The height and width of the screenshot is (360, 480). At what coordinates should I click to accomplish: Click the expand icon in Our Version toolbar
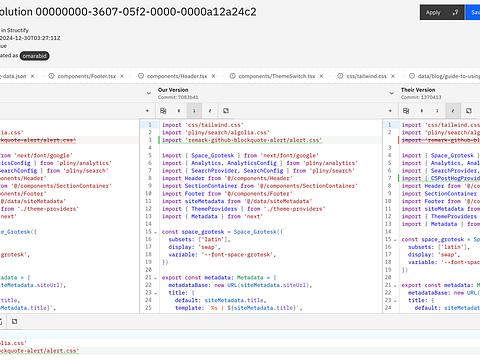pyautogui.click(x=226, y=111)
